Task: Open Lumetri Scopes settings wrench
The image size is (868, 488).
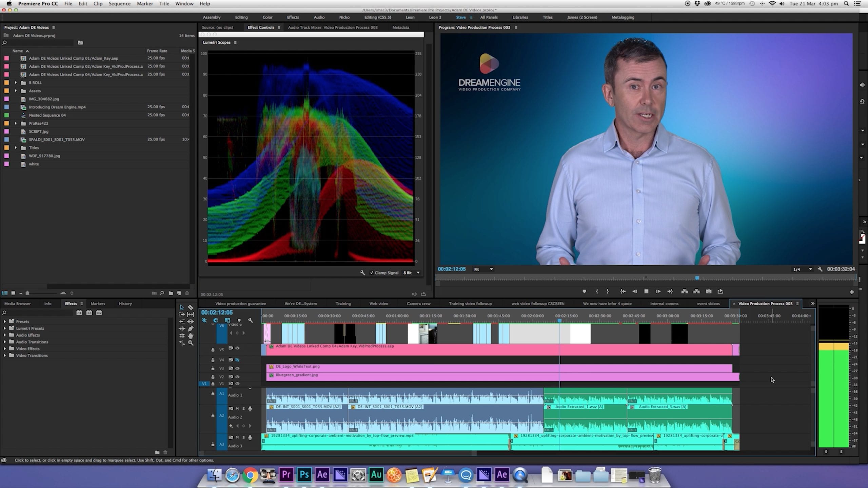Action: click(362, 273)
